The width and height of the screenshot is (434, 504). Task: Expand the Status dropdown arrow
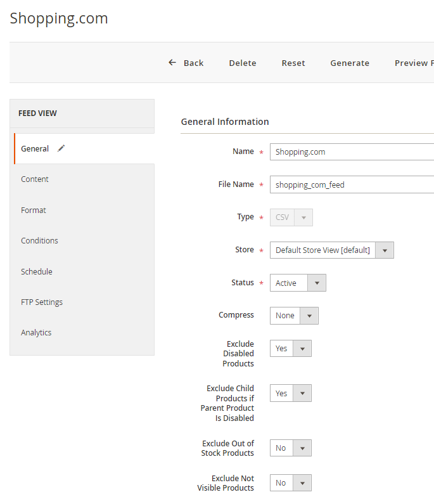317,283
